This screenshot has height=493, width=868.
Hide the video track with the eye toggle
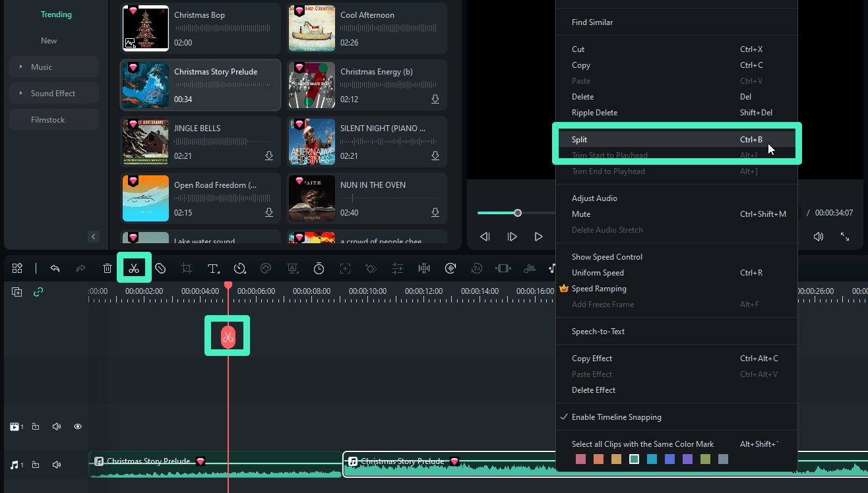coord(77,426)
